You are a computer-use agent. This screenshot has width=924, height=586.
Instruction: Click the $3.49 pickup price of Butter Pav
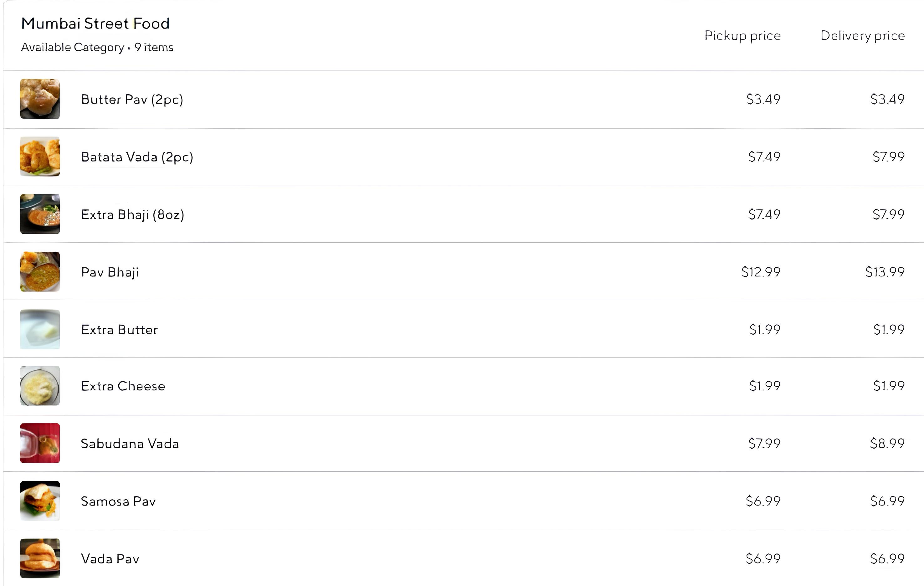pos(763,100)
